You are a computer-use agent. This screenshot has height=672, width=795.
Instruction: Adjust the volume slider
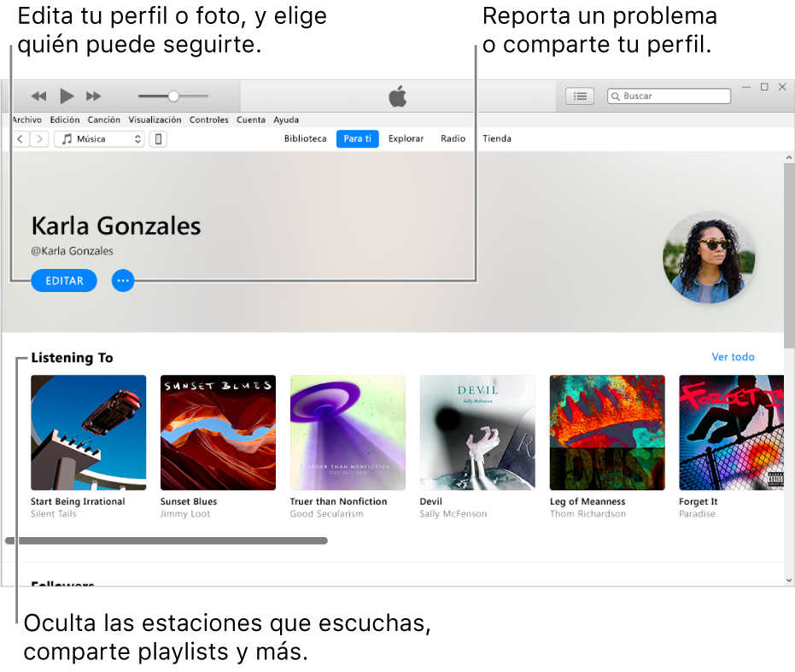pos(172,96)
